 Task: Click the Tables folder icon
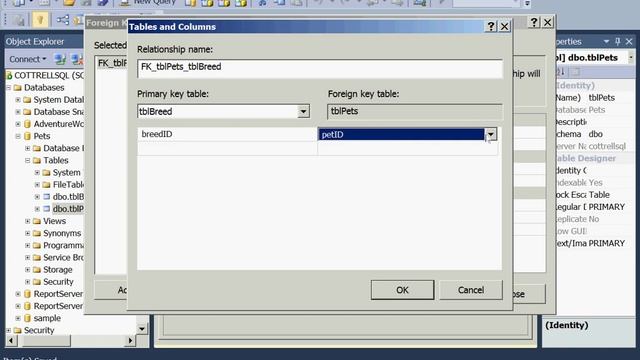pyautogui.click(x=37, y=160)
